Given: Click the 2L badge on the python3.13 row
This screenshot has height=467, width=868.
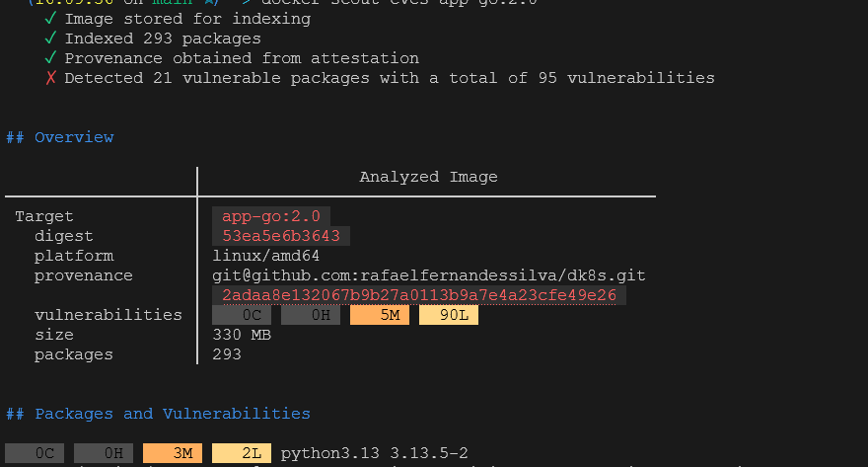Looking at the screenshot, I should pyautogui.click(x=242, y=453).
